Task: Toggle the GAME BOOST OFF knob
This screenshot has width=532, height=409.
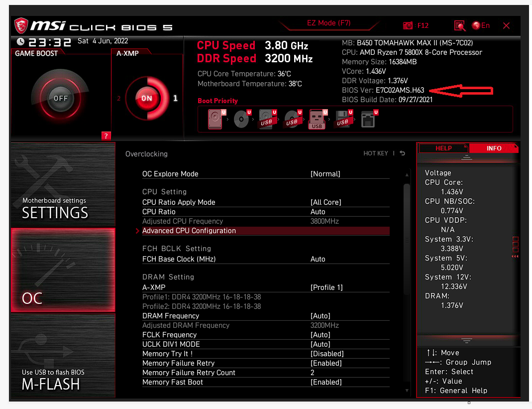Action: pos(60,98)
